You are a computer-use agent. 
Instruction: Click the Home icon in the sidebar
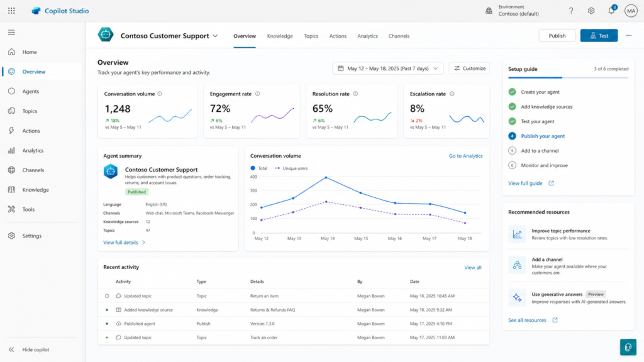(x=11, y=52)
